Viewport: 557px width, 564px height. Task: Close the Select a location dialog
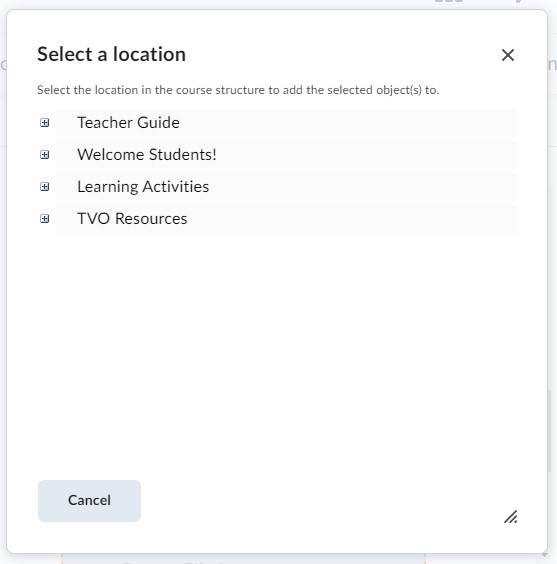(508, 55)
